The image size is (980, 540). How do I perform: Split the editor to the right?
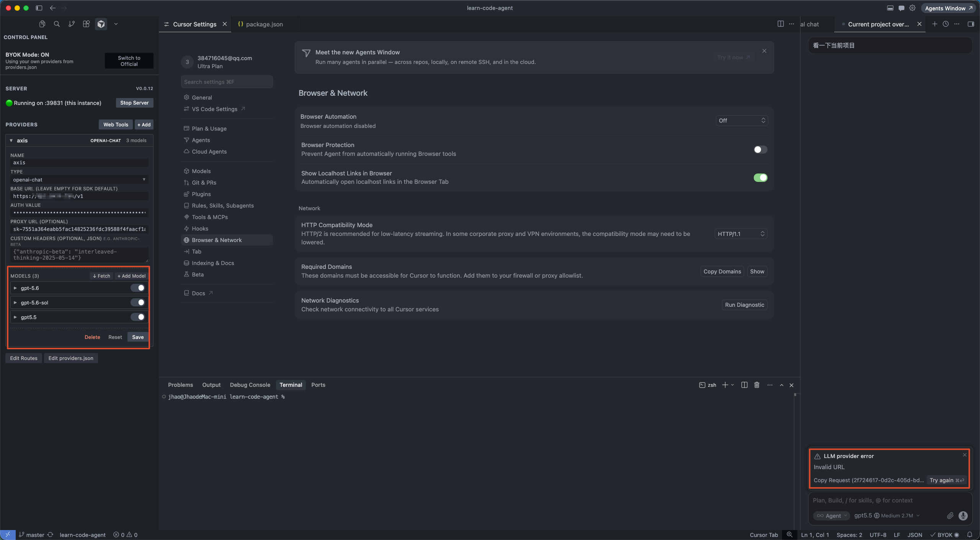pyautogui.click(x=781, y=24)
